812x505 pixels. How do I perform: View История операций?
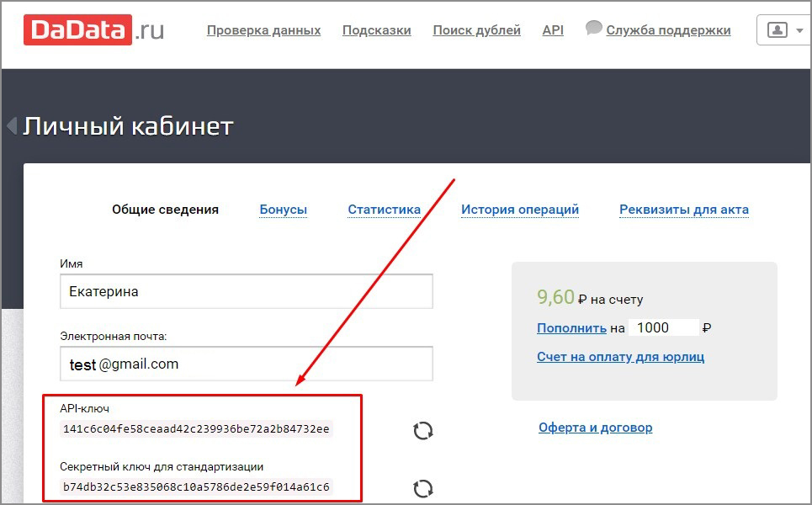pyautogui.click(x=520, y=210)
